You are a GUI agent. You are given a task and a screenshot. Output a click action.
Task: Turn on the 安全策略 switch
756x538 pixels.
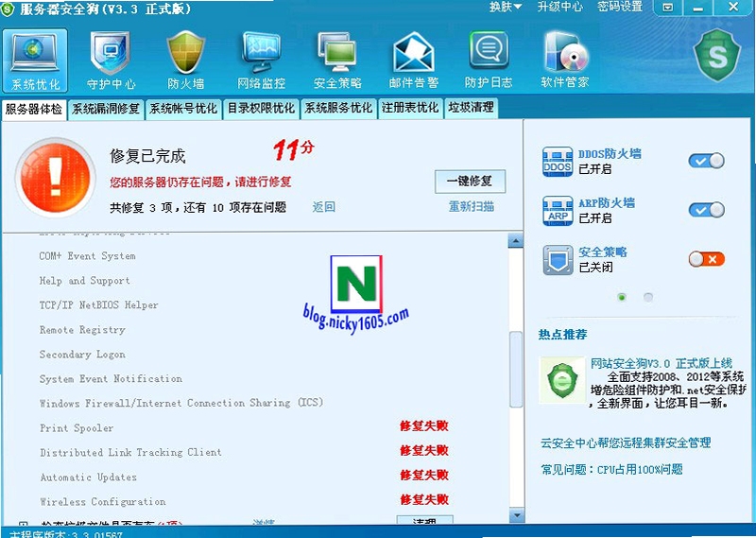point(706,259)
